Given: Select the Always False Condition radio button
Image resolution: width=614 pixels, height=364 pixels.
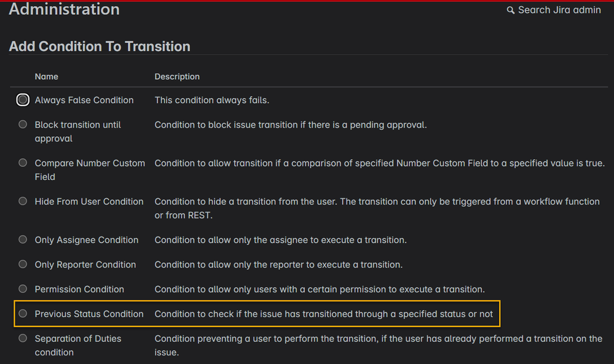Looking at the screenshot, I should 23,100.
